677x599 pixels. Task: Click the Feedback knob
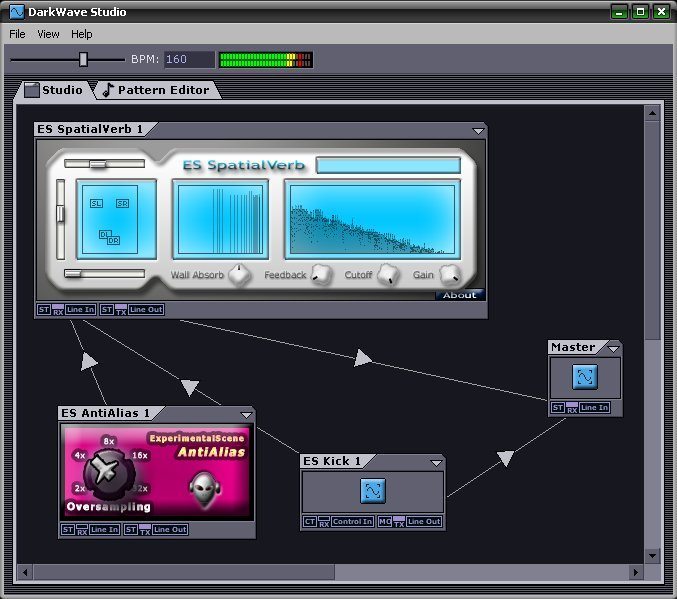tap(322, 275)
